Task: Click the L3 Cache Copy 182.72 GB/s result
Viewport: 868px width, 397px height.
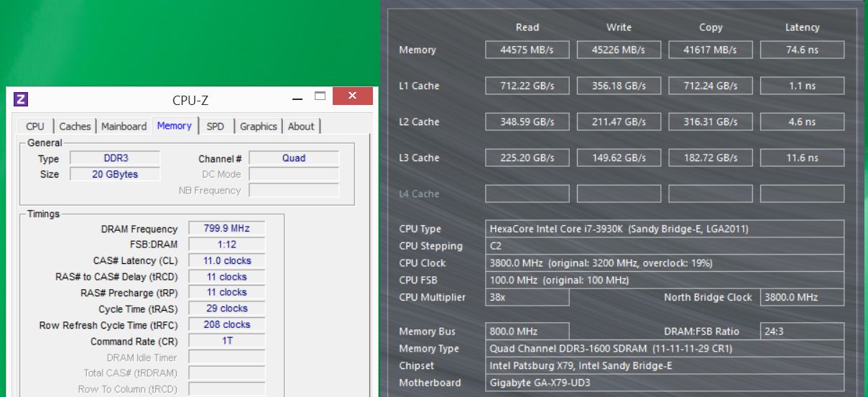Action: point(711,158)
